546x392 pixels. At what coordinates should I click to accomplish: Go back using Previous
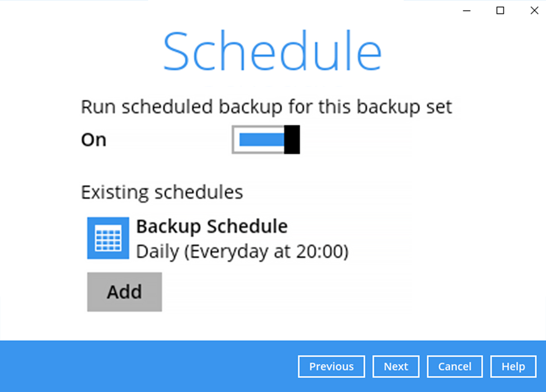tap(331, 366)
